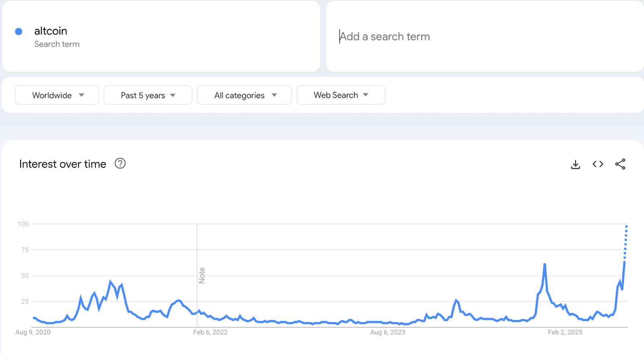Click the blue dot beside altcoin
Screen dimensions: 644x354
(x=19, y=31)
